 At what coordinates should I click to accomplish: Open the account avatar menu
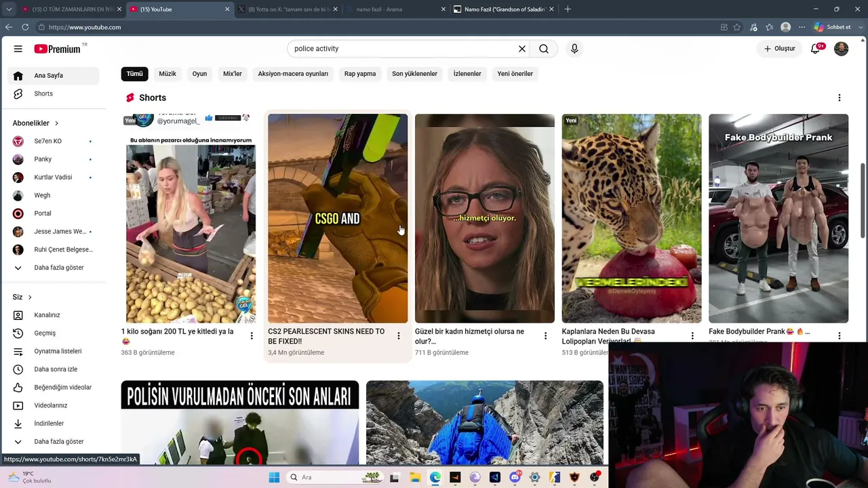click(x=841, y=49)
